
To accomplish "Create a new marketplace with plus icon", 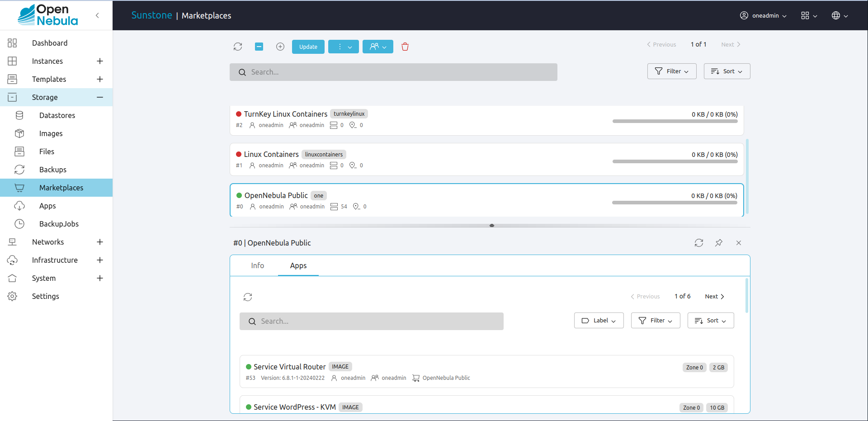I will tap(280, 47).
